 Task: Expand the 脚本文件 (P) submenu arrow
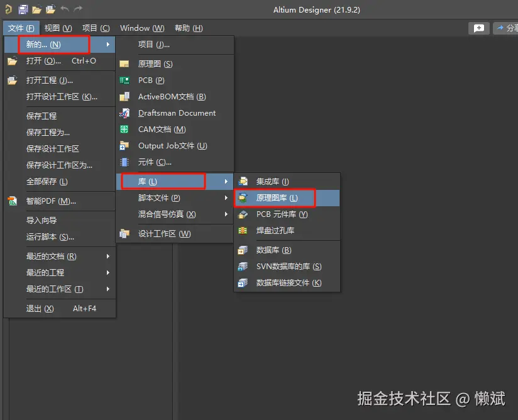point(226,197)
